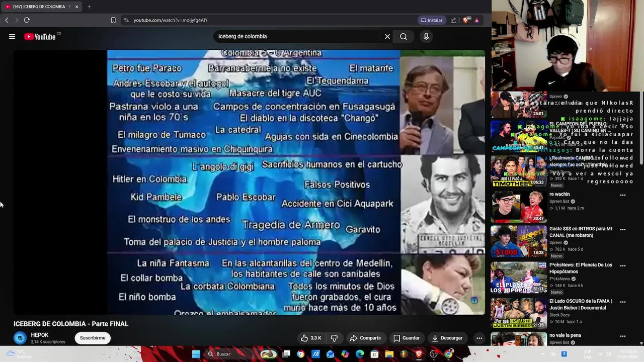The image size is (644, 362).
Task: Open F*cksNews channel name
Action: pos(559,279)
